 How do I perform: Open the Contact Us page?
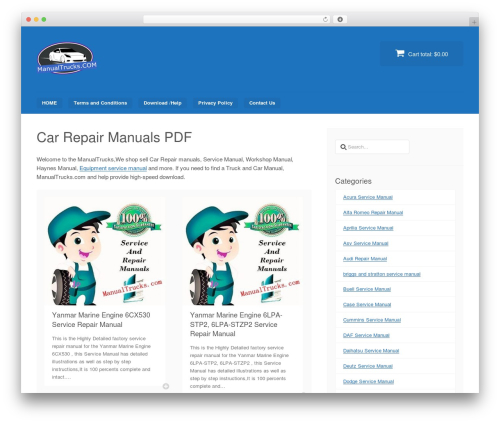(x=262, y=103)
